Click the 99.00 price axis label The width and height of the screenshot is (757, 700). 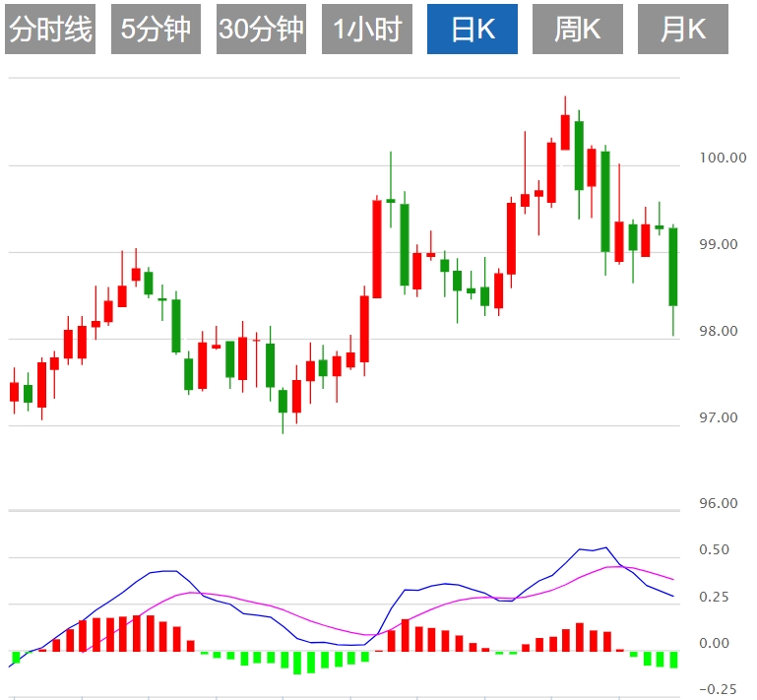click(719, 244)
